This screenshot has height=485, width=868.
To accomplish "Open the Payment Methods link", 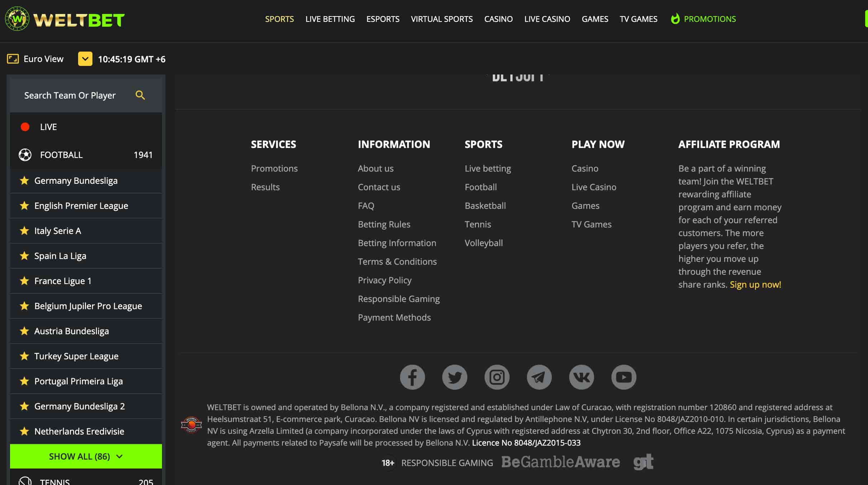I will [394, 317].
